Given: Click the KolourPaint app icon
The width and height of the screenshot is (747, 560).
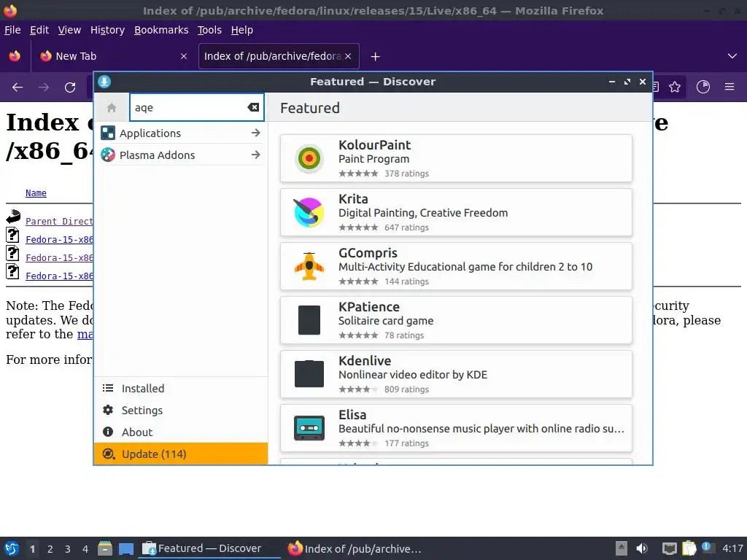Looking at the screenshot, I should point(309,158).
